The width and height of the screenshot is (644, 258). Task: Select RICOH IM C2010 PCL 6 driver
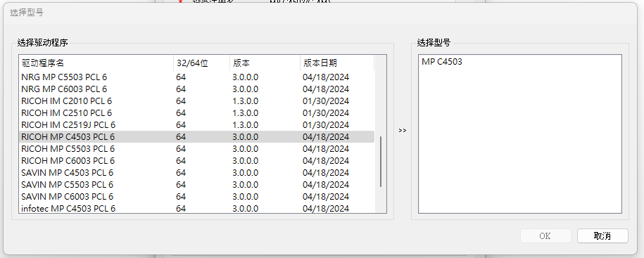click(x=196, y=101)
